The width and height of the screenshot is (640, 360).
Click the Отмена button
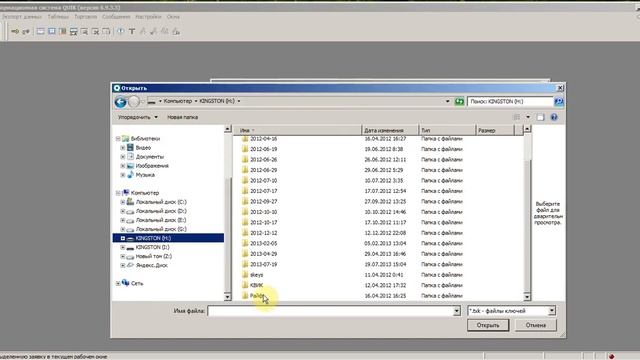pyautogui.click(x=536, y=325)
